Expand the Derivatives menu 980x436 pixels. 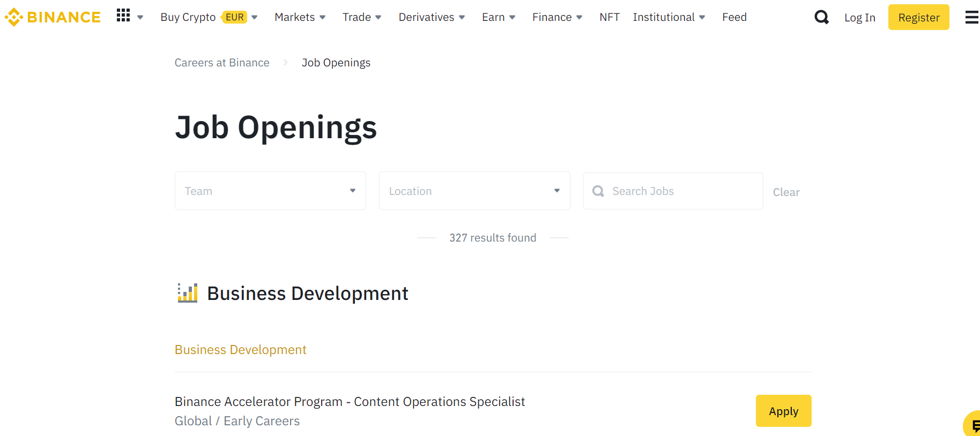(432, 17)
